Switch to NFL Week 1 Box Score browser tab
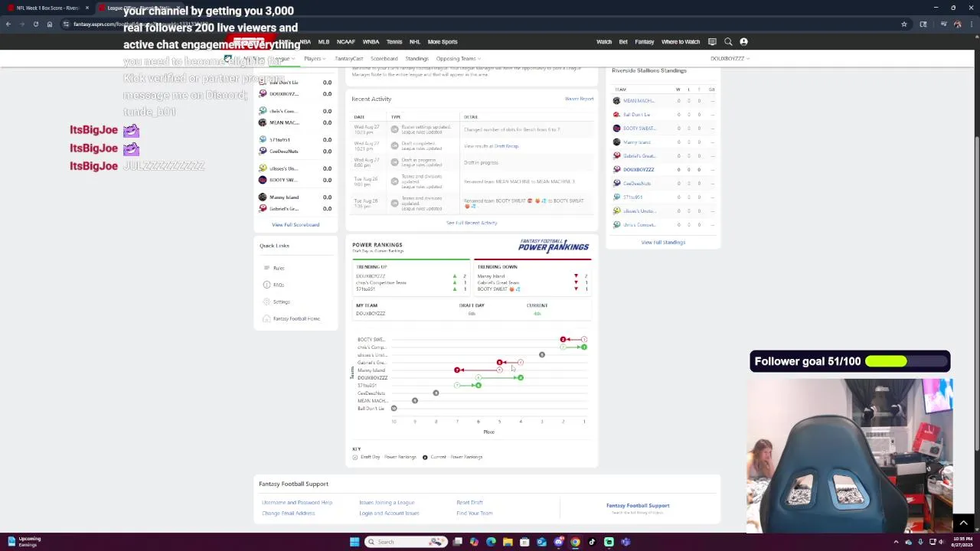 pos(47,8)
